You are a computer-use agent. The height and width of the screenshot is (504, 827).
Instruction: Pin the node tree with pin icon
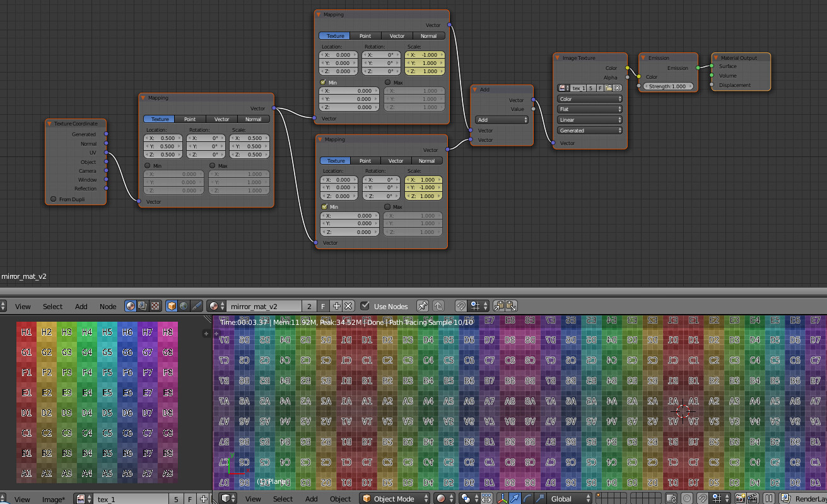click(423, 306)
